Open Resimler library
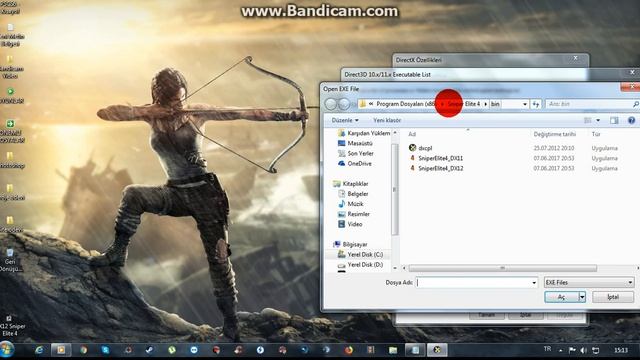This screenshot has height=360, width=640. [x=354, y=214]
